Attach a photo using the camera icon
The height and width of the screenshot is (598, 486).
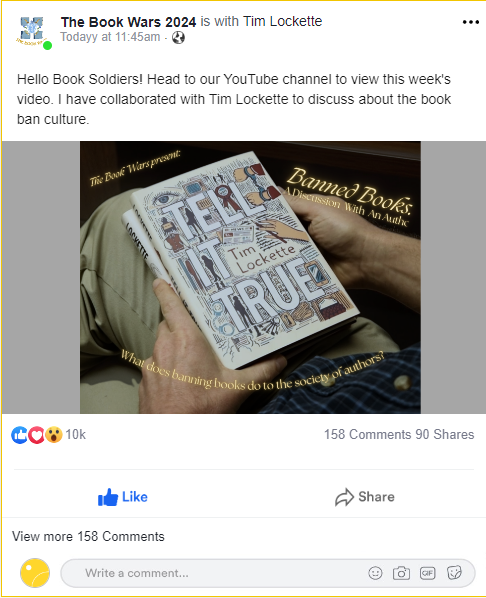tap(401, 573)
